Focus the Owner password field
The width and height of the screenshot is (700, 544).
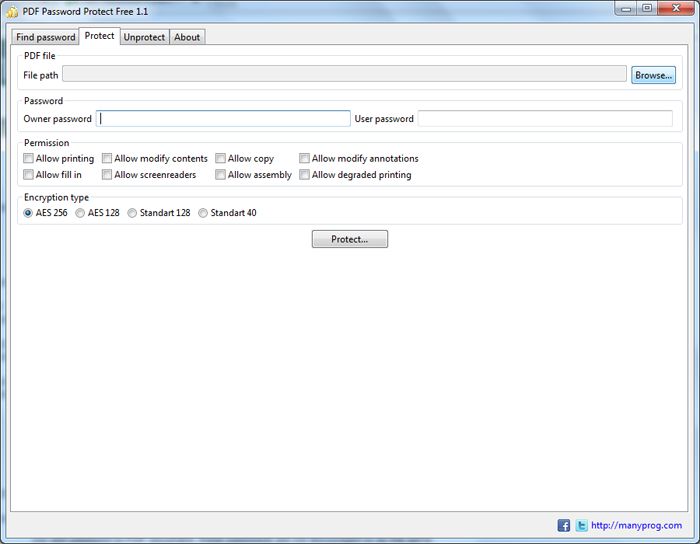click(x=223, y=119)
